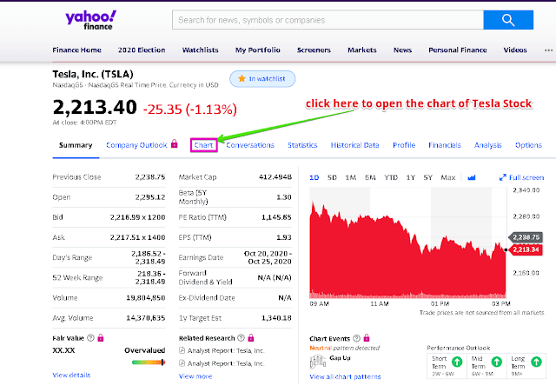This screenshot has height=392, width=556.
Task: Select the 5D chart range
Action: (332, 177)
